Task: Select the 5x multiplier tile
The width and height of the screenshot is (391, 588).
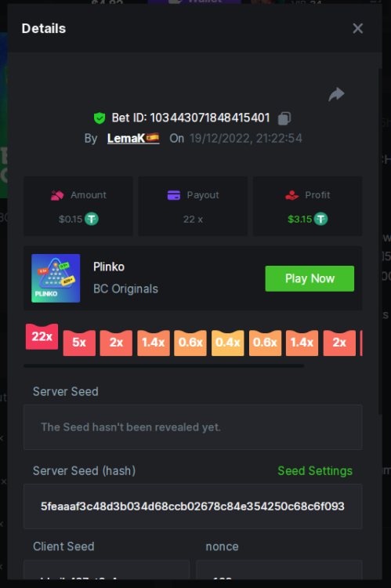Action: coord(79,343)
